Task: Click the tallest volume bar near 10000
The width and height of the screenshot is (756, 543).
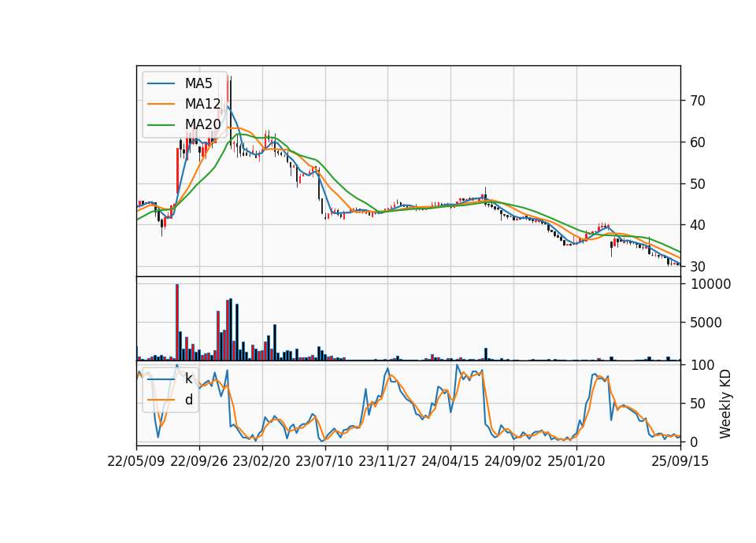Action: pyautogui.click(x=177, y=322)
